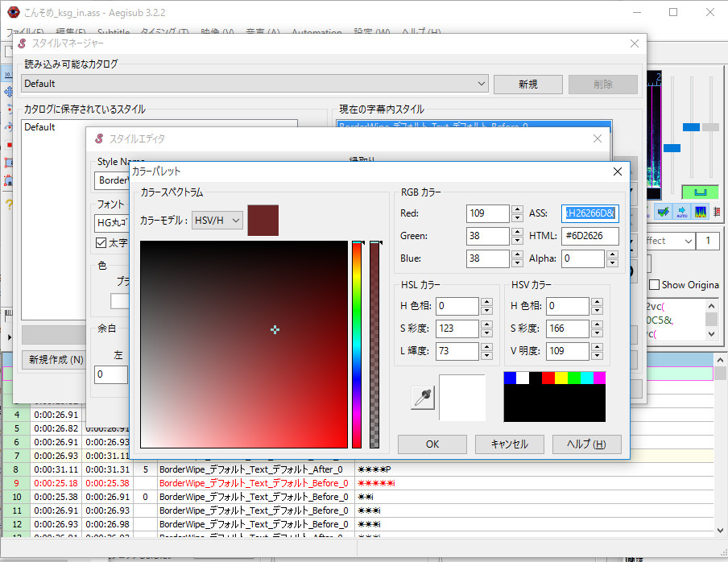Screen dimensions: 728x562
Task: Increase HSL luminance with up arrow
Action: click(486, 347)
